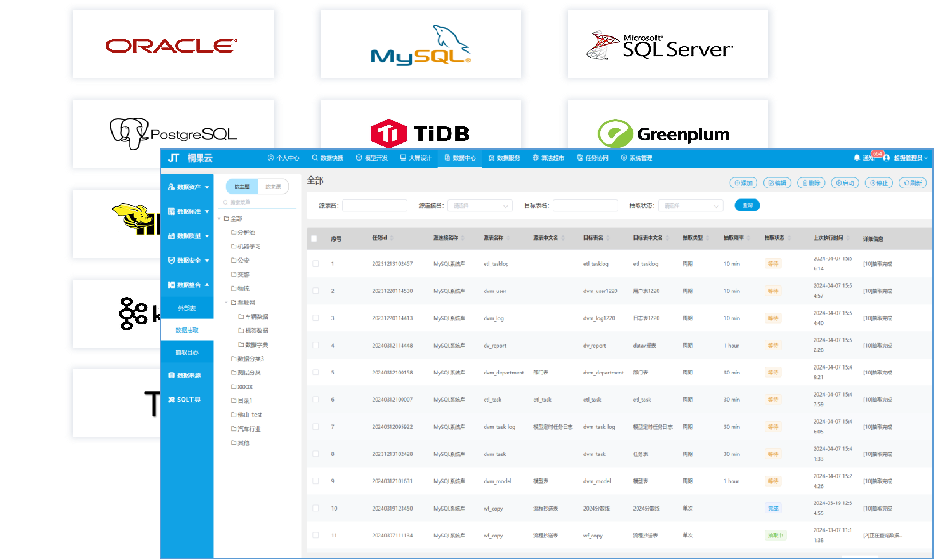Check the checkbox for row 3 dvm_log

pyautogui.click(x=316, y=318)
